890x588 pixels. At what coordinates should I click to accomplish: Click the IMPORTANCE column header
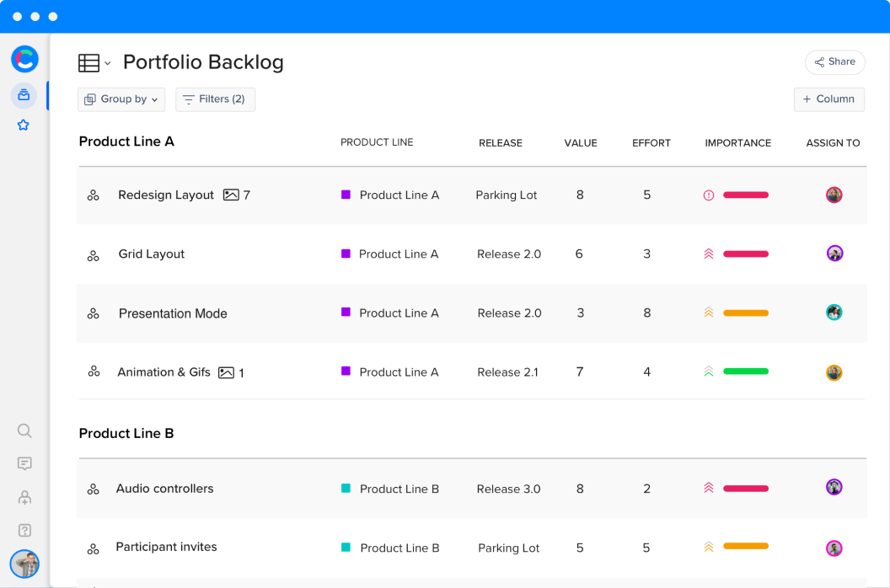(737, 143)
